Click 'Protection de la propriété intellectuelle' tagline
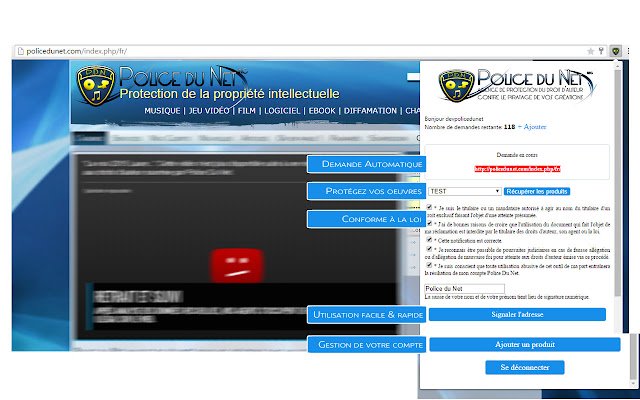The height and width of the screenshot is (400, 640). [x=229, y=94]
